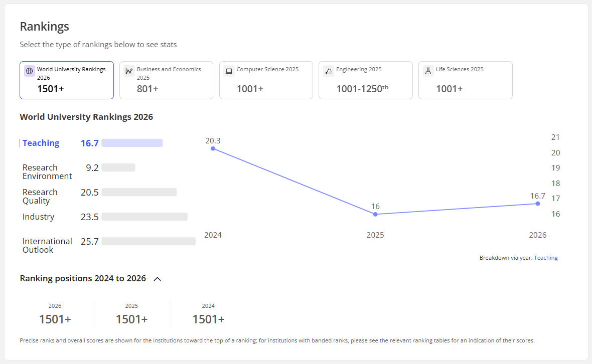The image size is (592, 364).
Task: Open the Engineering 2025 ranking card
Action: 366,80
